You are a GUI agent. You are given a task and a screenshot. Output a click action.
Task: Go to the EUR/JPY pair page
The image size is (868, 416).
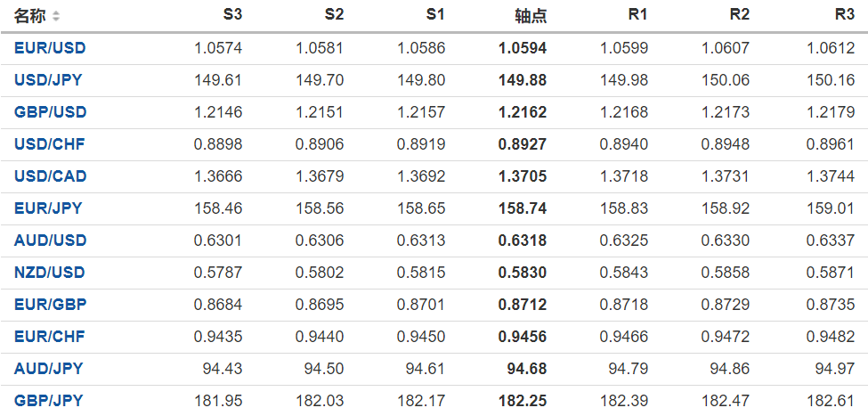48,208
